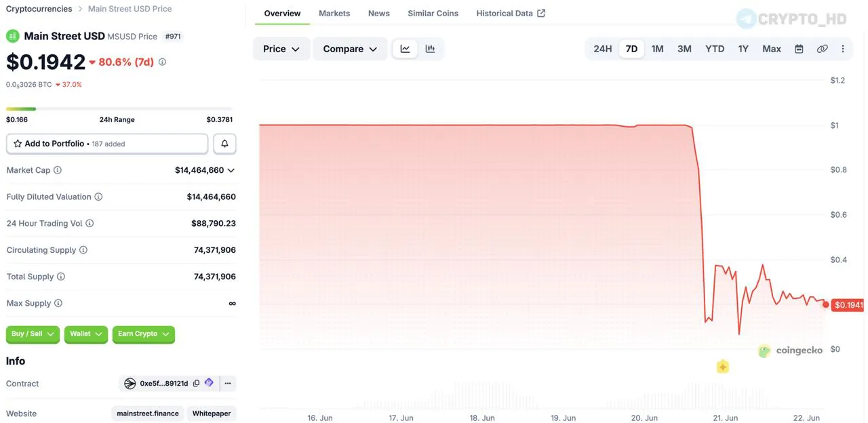
Task: Select the 7D time range
Action: pos(631,49)
